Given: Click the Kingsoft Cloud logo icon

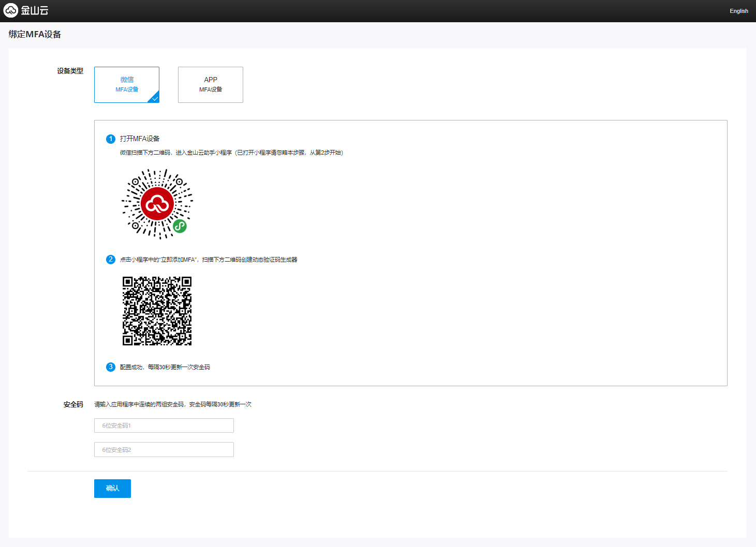Looking at the screenshot, I should [x=11, y=10].
